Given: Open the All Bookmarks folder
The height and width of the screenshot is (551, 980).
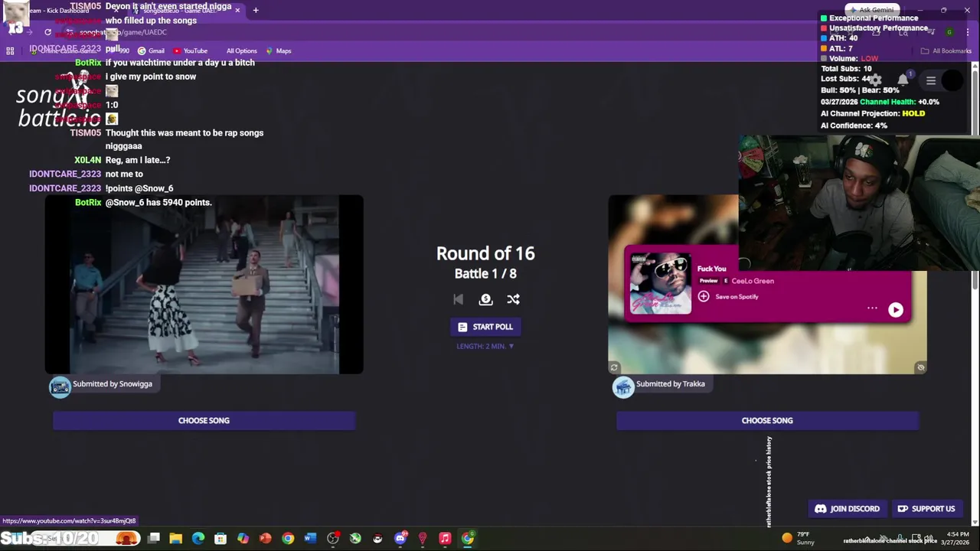Looking at the screenshot, I should click(x=946, y=51).
